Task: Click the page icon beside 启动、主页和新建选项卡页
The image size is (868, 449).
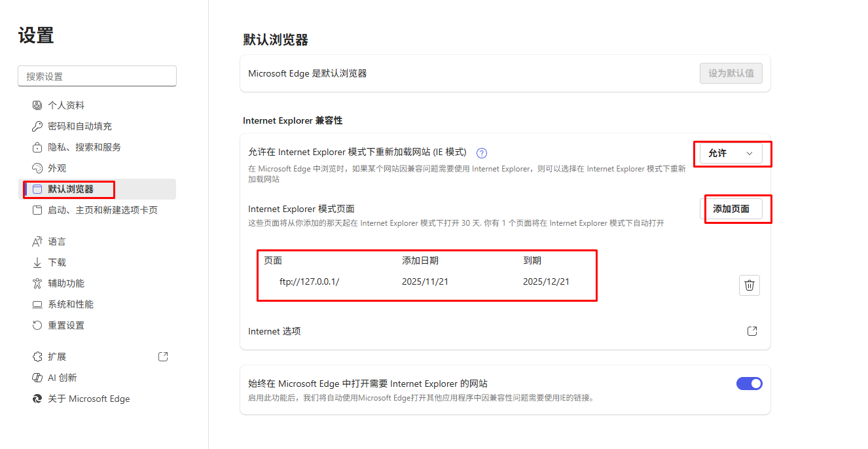Action: (37, 210)
